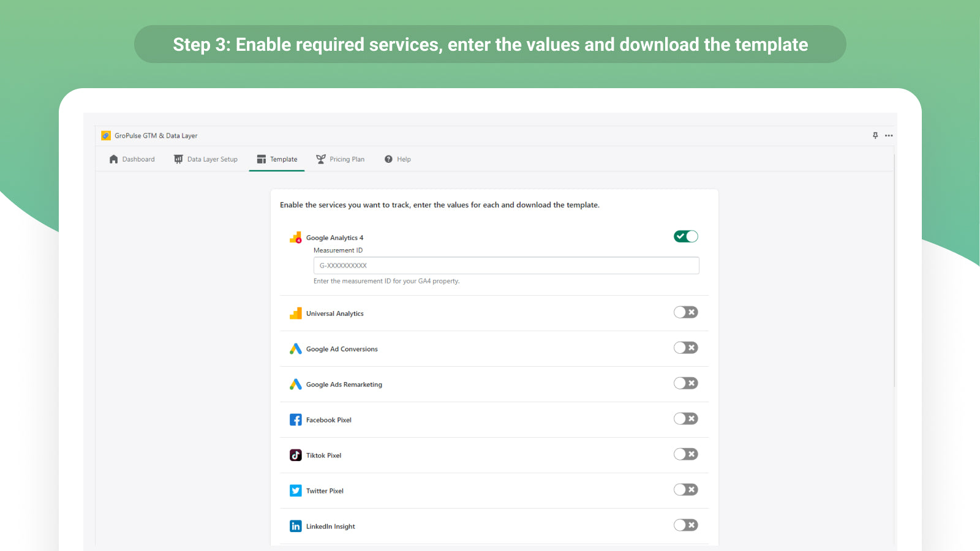Go to the Pricing Plan tab
Screen dimensions: 980x551
(x=340, y=159)
